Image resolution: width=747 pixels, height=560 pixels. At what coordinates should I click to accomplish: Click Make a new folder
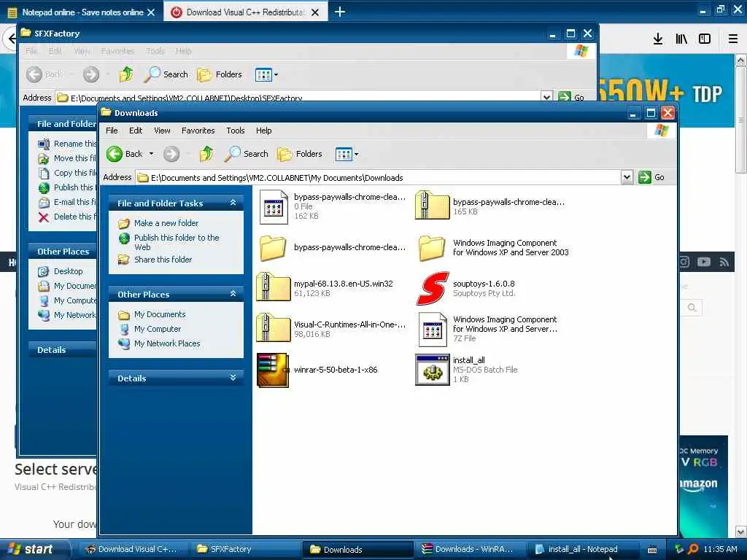166,223
